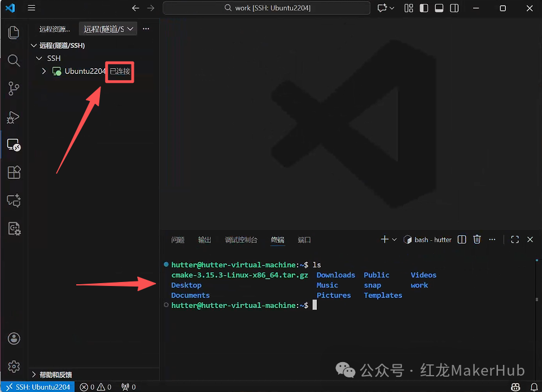The image size is (542, 392).
Task: Toggle the secondary side bar
Action: click(x=454, y=8)
